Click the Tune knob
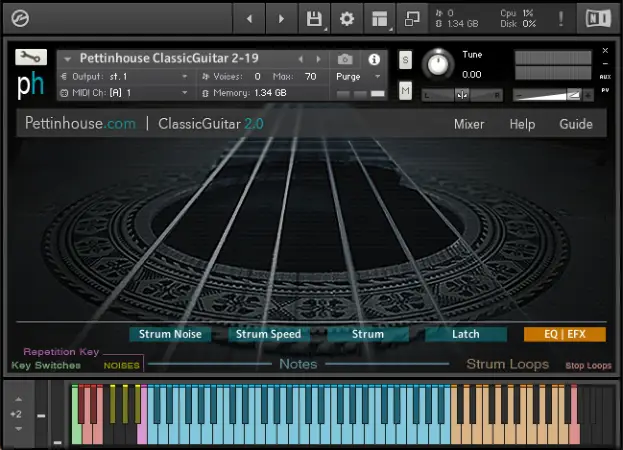623x450 pixels. pos(437,65)
